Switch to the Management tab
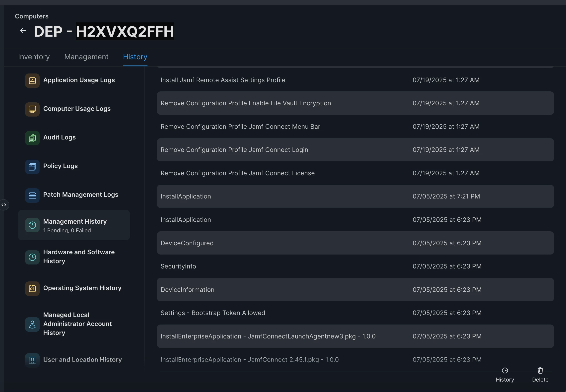The image size is (566, 392). coord(86,57)
